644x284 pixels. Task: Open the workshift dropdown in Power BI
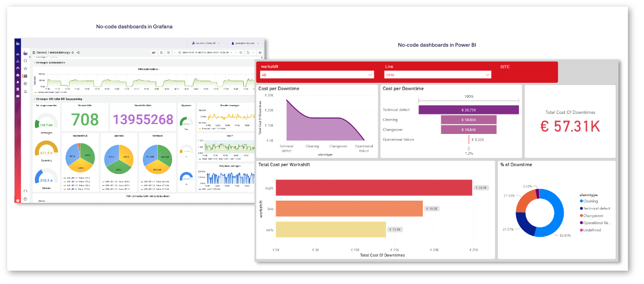click(x=317, y=75)
